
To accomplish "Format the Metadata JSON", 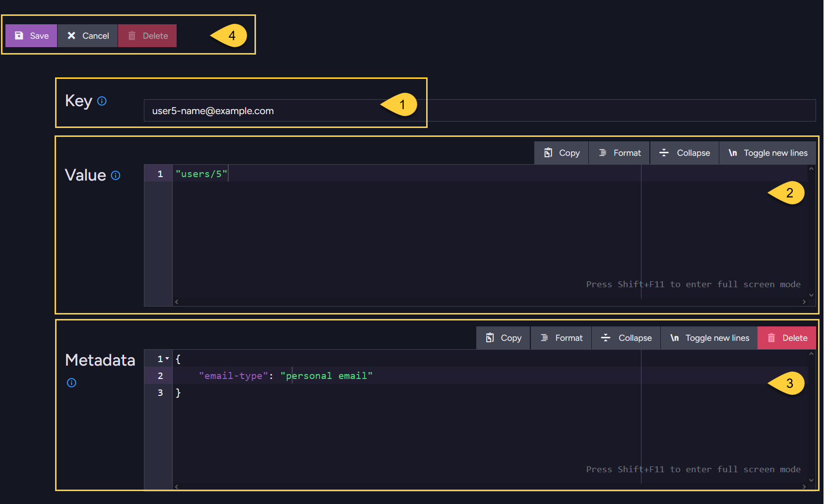I will (x=561, y=338).
